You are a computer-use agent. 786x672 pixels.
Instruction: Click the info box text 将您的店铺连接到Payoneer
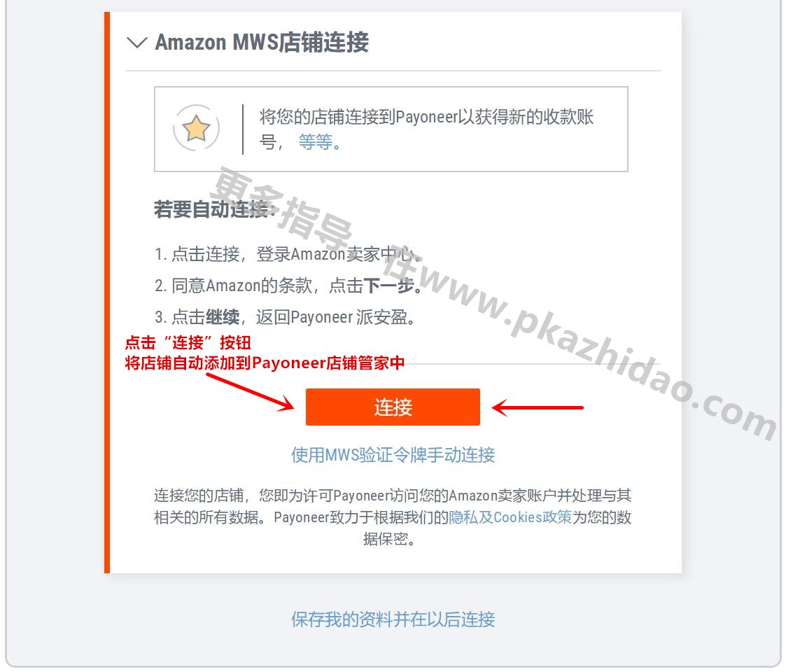[x=426, y=129]
